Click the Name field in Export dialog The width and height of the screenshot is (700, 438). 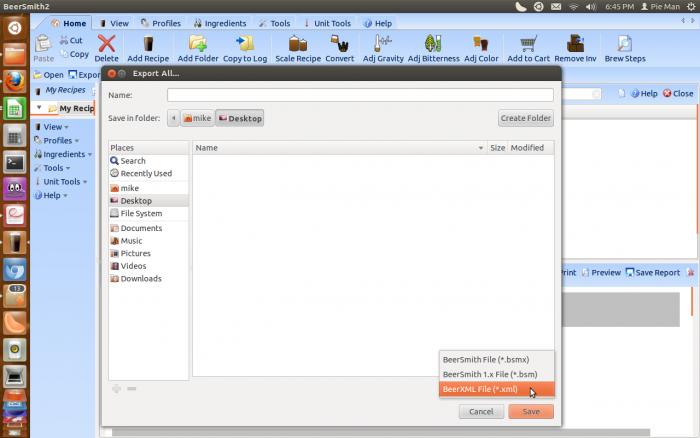(x=360, y=95)
